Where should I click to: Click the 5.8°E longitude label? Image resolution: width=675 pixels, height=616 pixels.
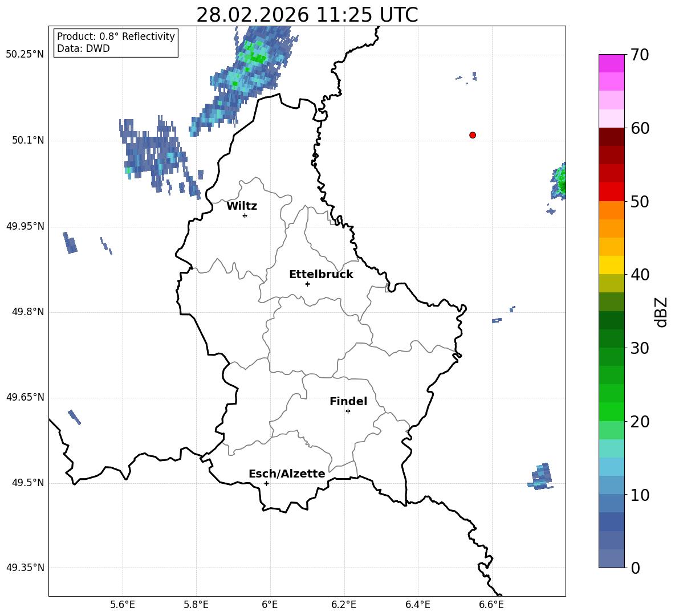(196, 605)
